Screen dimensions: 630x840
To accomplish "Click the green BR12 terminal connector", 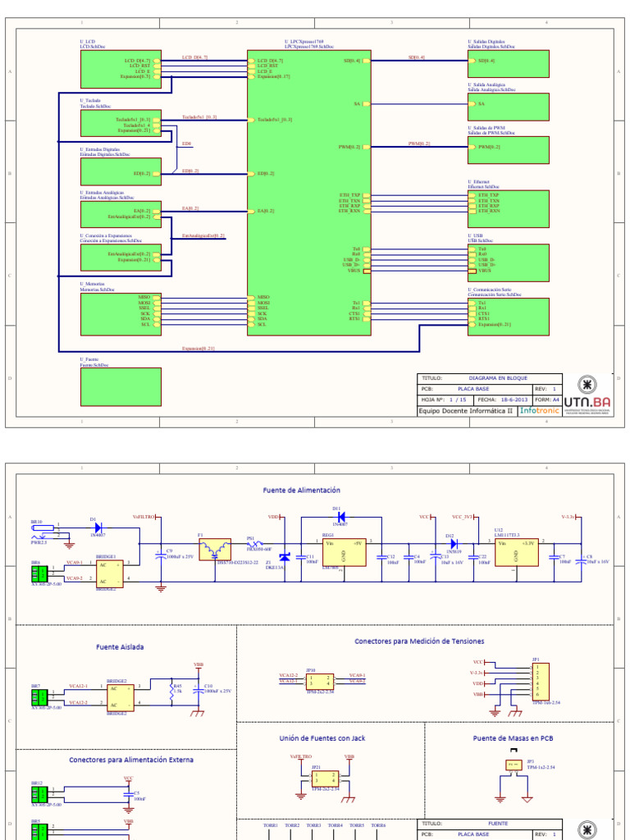I will (x=39, y=794).
